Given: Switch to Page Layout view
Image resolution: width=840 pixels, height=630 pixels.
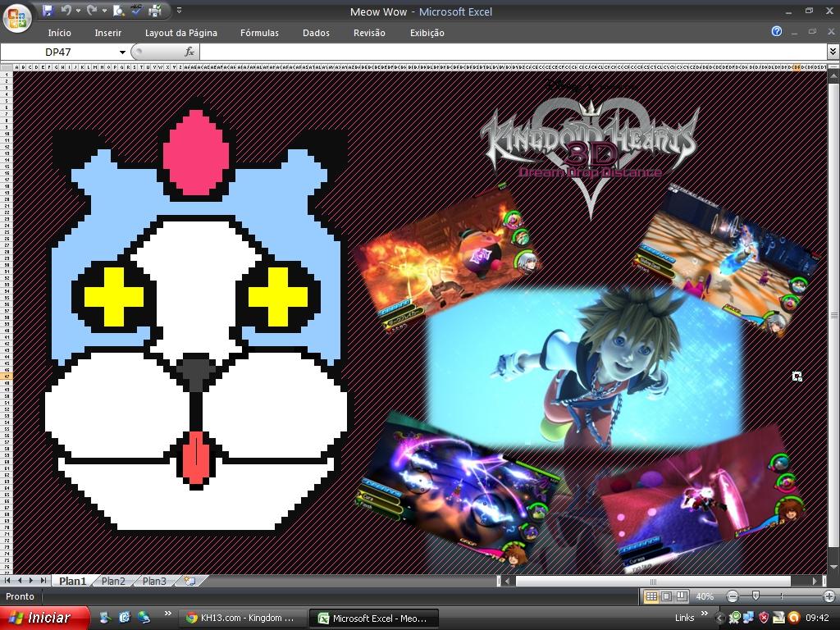Looking at the screenshot, I should pyautogui.click(x=666, y=596).
